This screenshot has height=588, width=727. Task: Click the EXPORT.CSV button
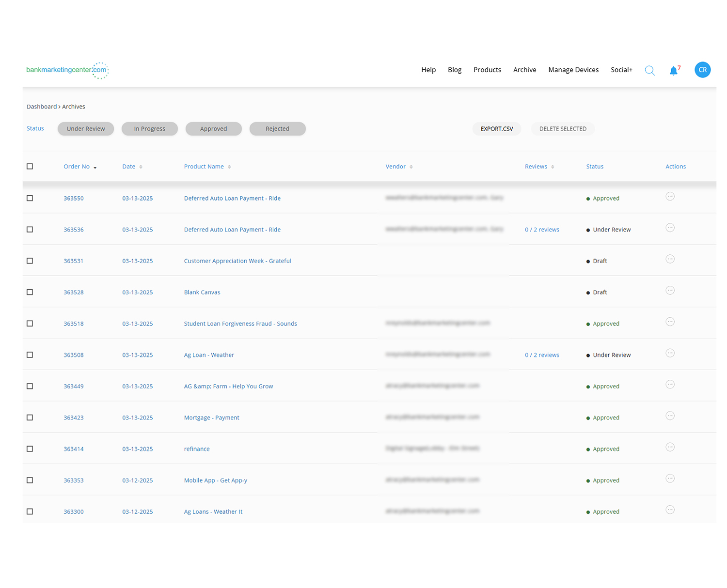coord(496,128)
